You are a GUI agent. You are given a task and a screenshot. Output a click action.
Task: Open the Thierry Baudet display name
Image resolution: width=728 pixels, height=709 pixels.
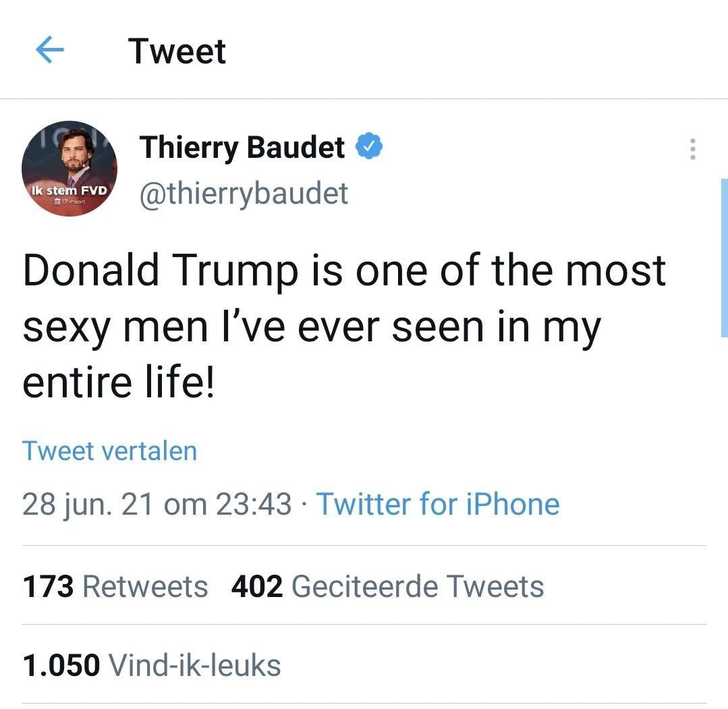click(x=242, y=148)
